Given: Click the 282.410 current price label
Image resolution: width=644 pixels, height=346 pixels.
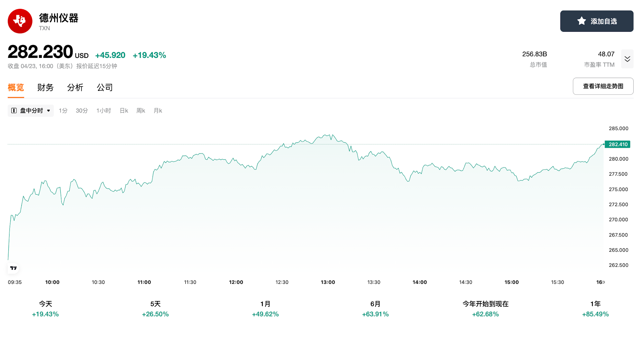Looking at the screenshot, I should pyautogui.click(x=618, y=144).
